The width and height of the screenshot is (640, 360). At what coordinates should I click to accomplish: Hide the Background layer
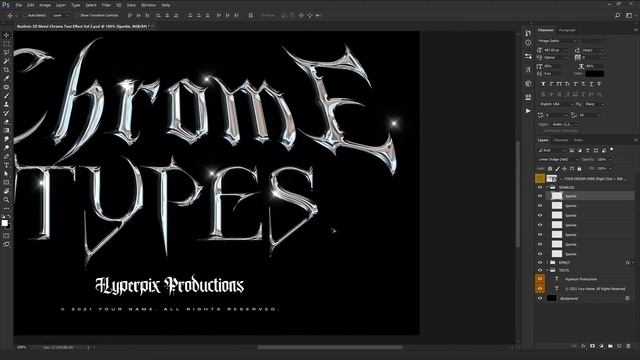tap(540, 298)
